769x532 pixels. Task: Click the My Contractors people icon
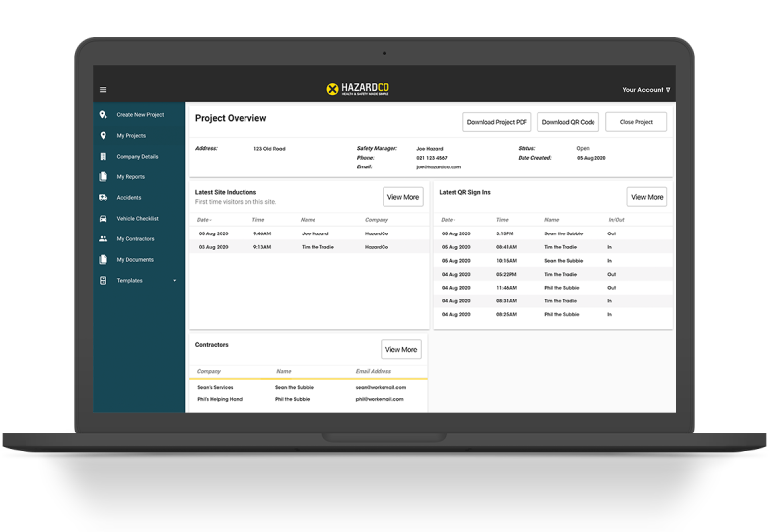104,239
